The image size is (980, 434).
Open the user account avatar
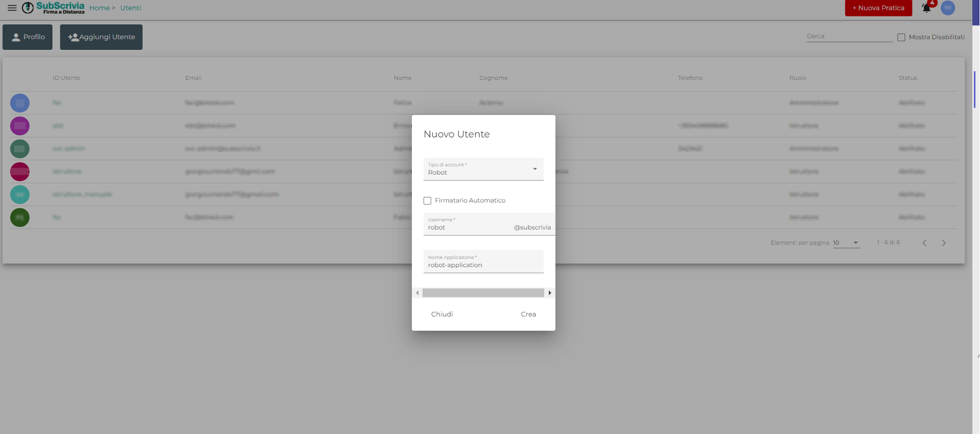(947, 8)
